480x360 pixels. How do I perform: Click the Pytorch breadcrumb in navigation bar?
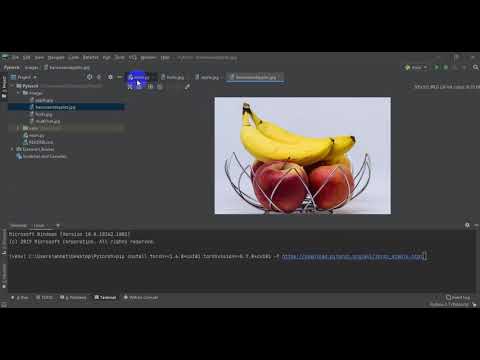click(x=12, y=67)
